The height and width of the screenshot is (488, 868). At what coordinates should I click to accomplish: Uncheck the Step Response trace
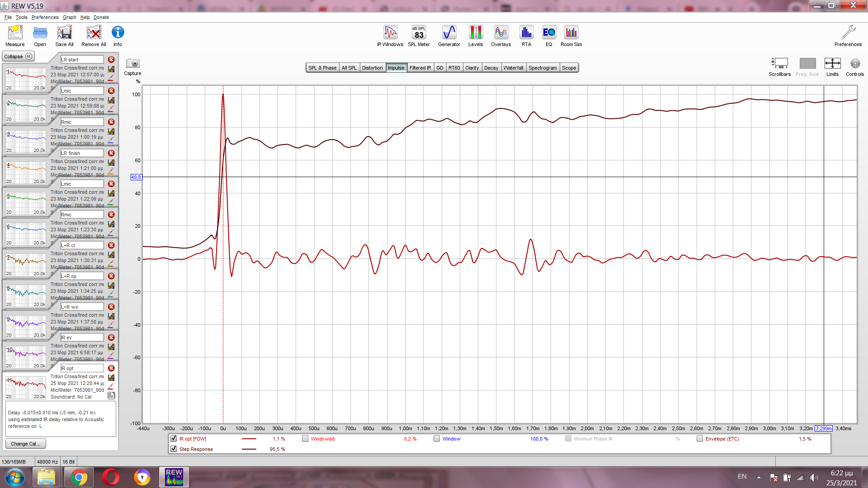pos(174,449)
